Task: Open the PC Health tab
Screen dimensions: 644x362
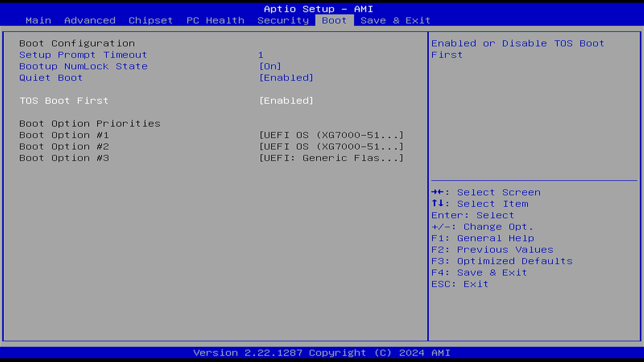Action: coord(215,21)
